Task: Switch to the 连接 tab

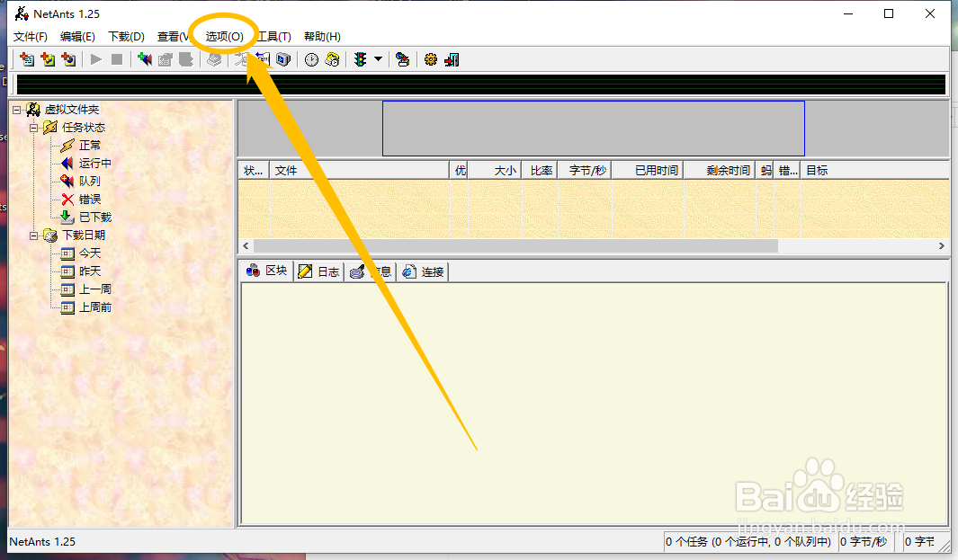Action: coord(424,271)
